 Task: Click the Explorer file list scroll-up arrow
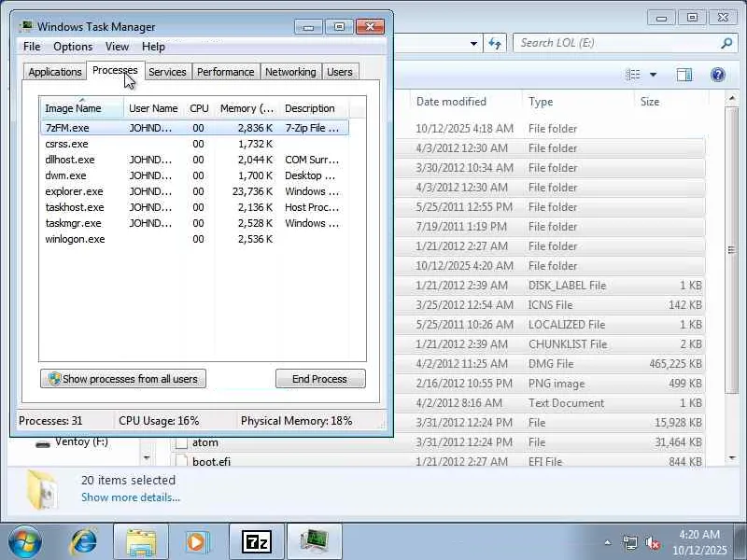732,98
